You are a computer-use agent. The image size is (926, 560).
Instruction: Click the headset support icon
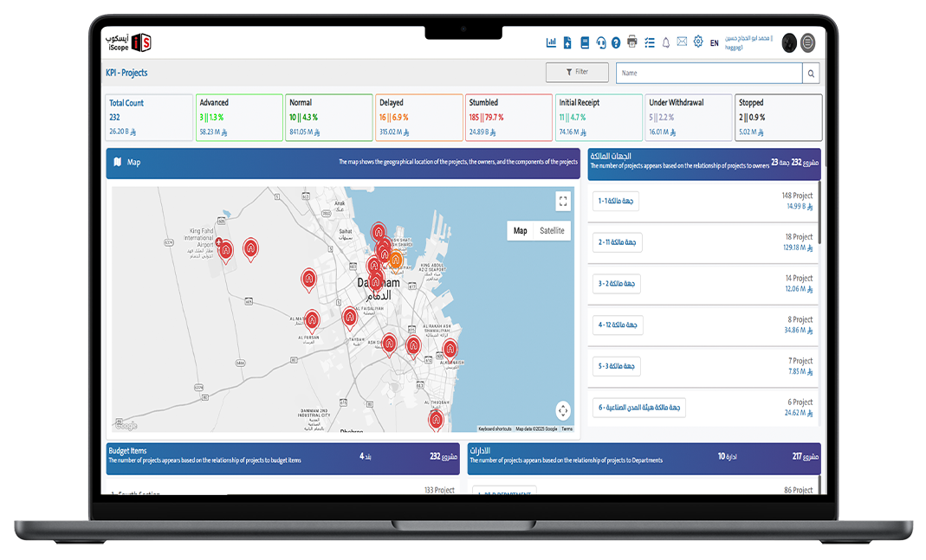[x=601, y=42]
